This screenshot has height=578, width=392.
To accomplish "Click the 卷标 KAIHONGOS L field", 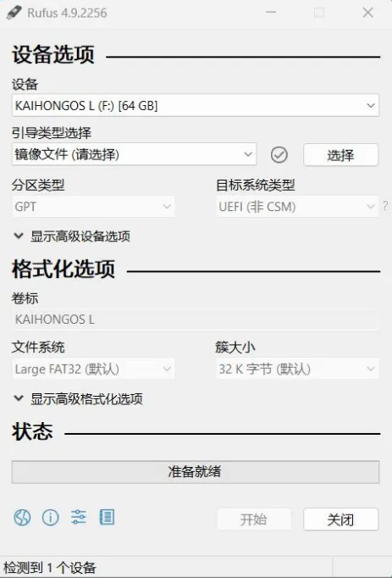I will (195, 320).
